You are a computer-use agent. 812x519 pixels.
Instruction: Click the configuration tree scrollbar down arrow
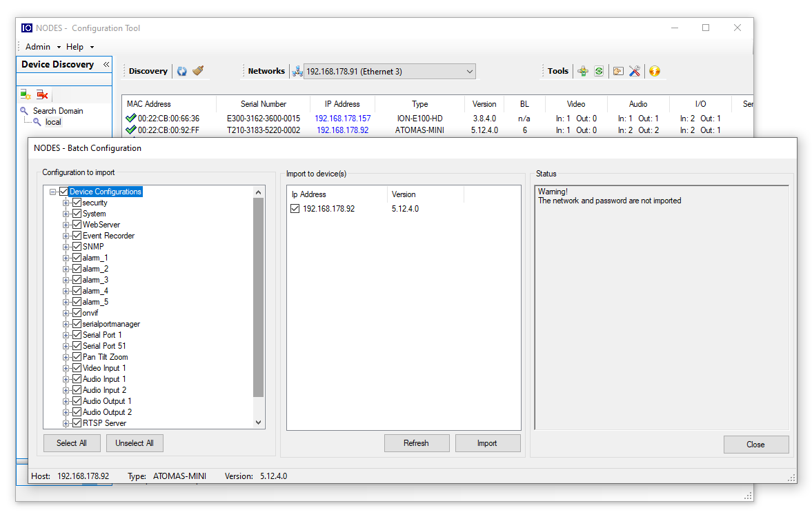[x=259, y=423]
